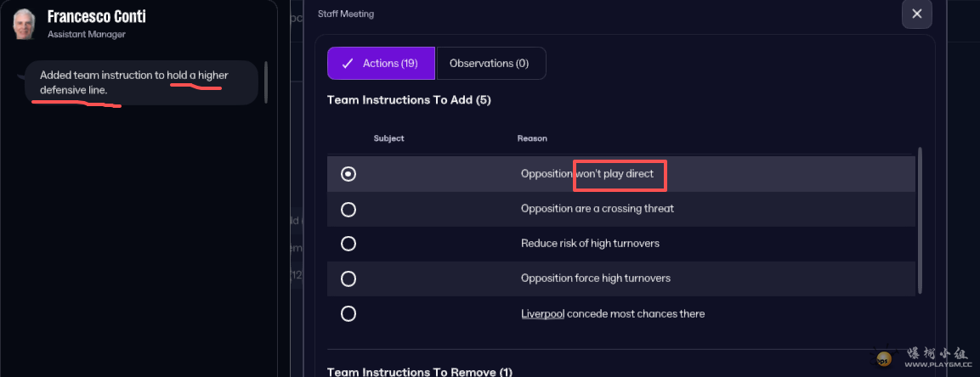Click the Staff Meeting dialog title
This screenshot has width=980, height=377.
(345, 14)
